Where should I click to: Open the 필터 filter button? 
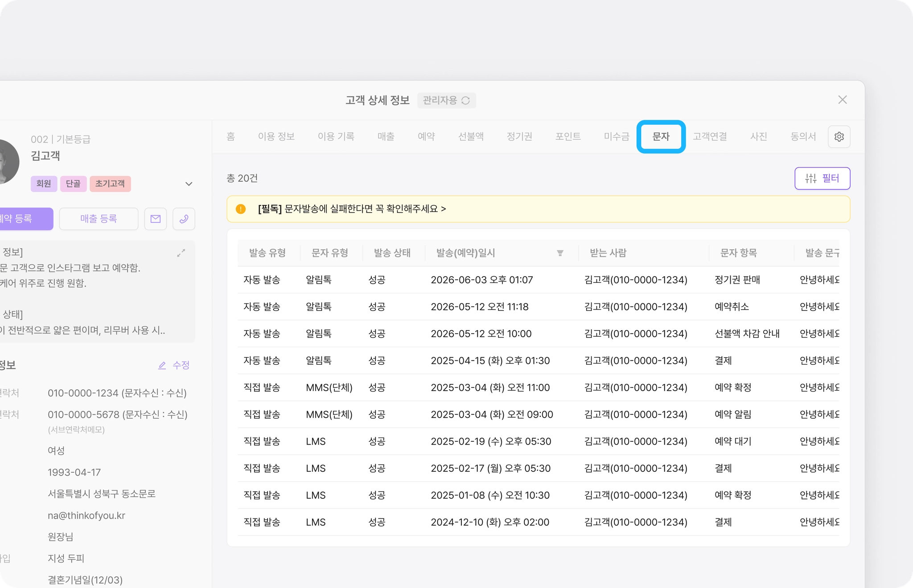[x=822, y=178]
